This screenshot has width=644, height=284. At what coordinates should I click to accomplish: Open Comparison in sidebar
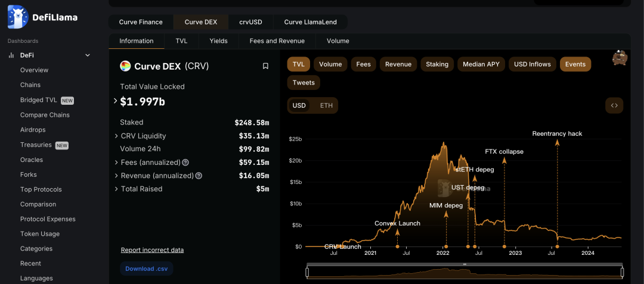(x=38, y=204)
